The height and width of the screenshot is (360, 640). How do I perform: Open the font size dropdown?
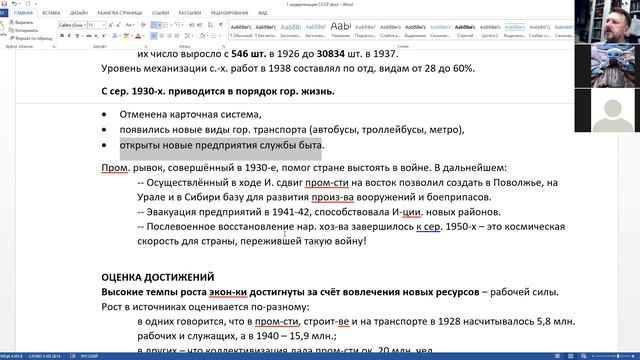pyautogui.click(x=104, y=25)
